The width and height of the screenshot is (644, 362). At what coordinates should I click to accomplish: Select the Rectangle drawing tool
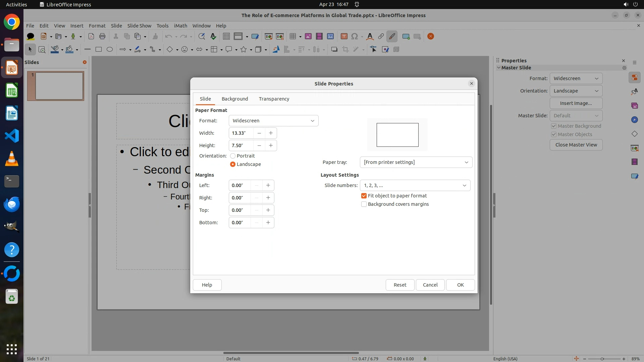pyautogui.click(x=99, y=50)
